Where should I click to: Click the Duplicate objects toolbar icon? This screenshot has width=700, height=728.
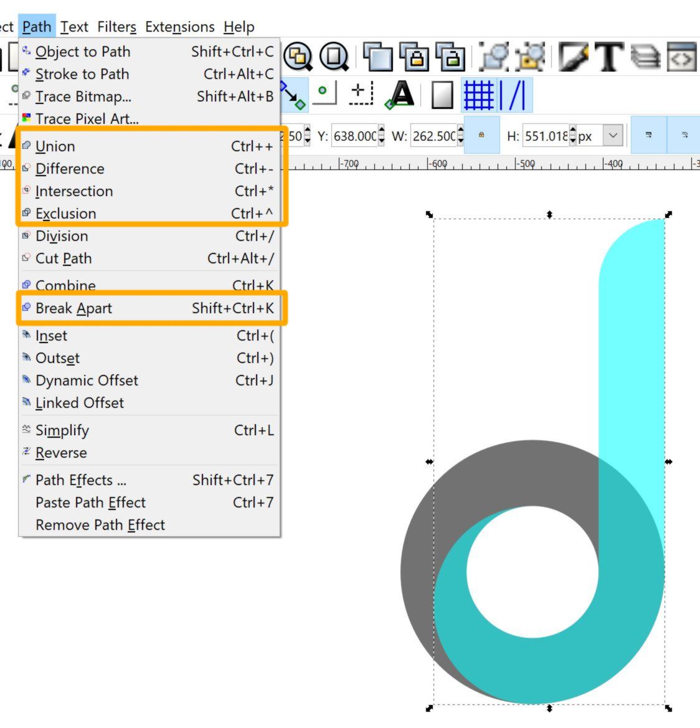(x=378, y=57)
